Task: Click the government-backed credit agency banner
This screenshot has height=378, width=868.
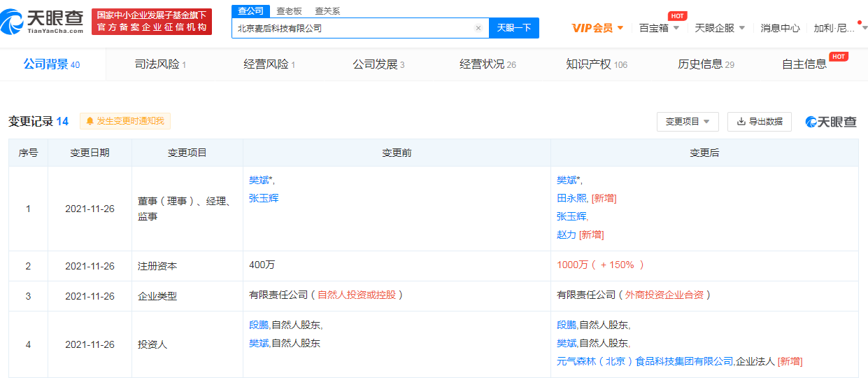Action: tap(152, 22)
